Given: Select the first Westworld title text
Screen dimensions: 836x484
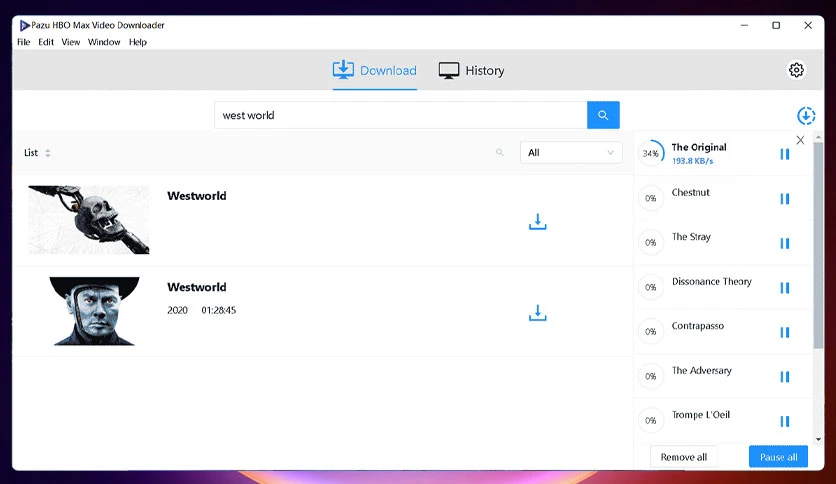Looking at the screenshot, I should [x=197, y=196].
